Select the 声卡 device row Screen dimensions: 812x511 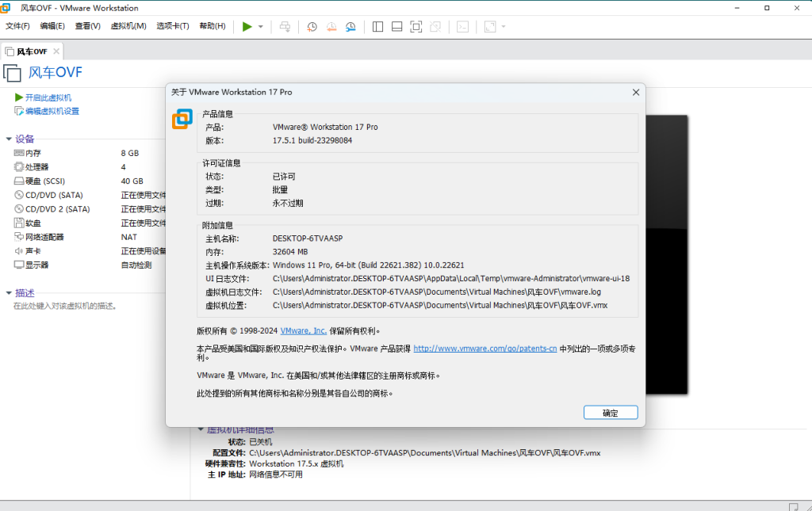89,251
